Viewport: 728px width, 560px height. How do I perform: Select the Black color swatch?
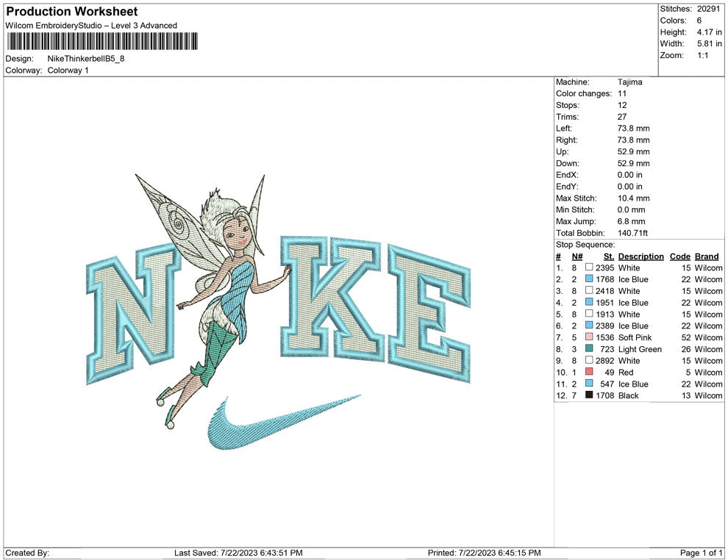[x=589, y=395]
